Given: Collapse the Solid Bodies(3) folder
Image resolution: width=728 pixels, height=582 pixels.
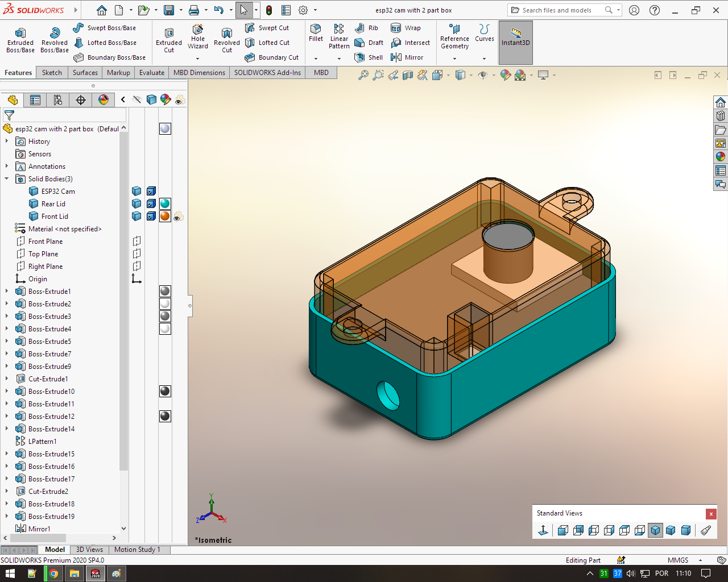Looking at the screenshot, I should (x=7, y=178).
